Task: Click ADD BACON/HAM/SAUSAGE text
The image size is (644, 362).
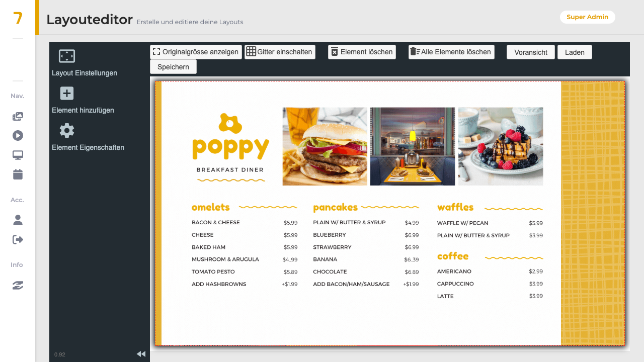Action: (x=351, y=284)
